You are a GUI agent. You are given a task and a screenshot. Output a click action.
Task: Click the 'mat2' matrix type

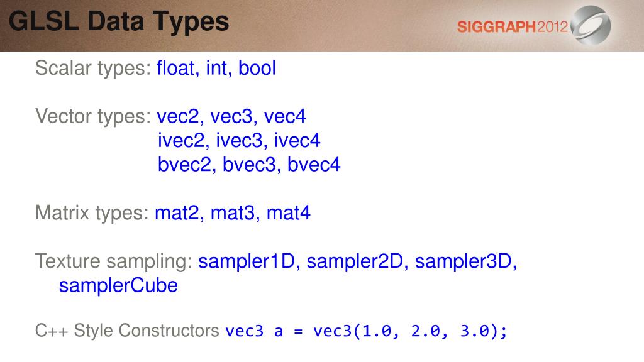[177, 212]
